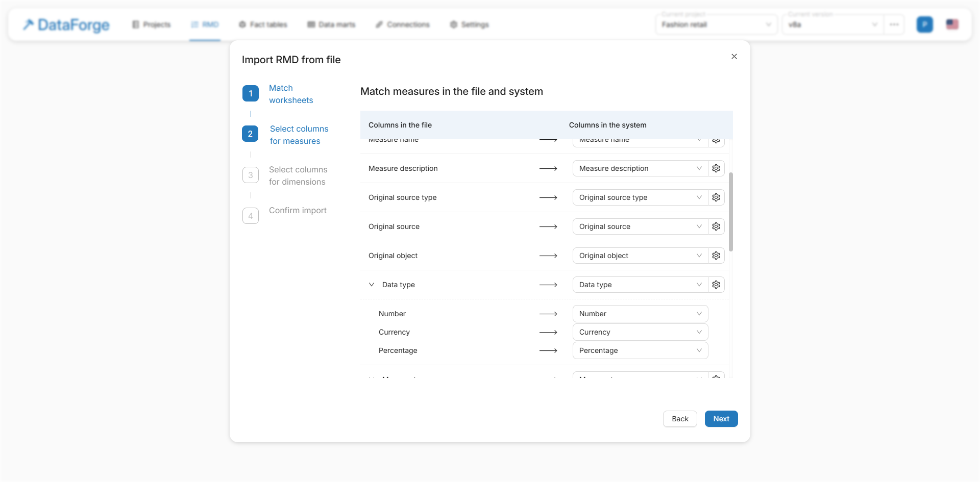Click the measures list vertical scrollbar

pos(731,212)
